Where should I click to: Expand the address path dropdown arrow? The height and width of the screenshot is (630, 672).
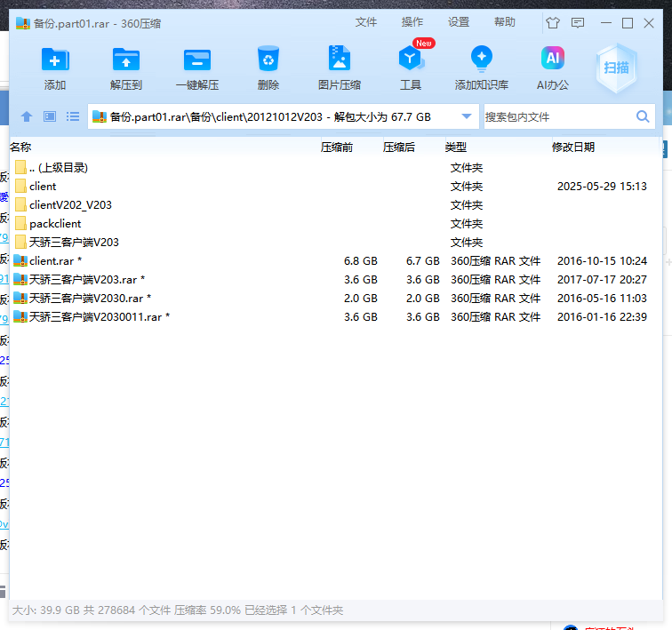pyautogui.click(x=467, y=116)
